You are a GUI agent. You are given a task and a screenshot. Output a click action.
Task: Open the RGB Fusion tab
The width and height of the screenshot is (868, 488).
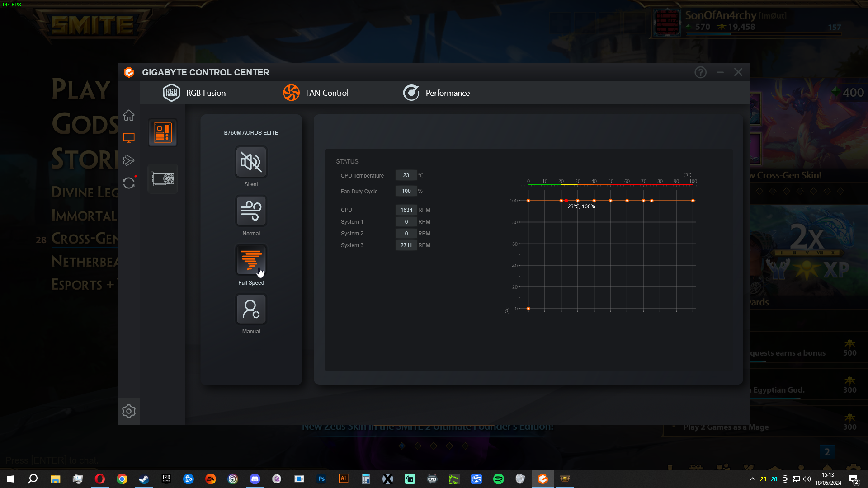pyautogui.click(x=194, y=93)
